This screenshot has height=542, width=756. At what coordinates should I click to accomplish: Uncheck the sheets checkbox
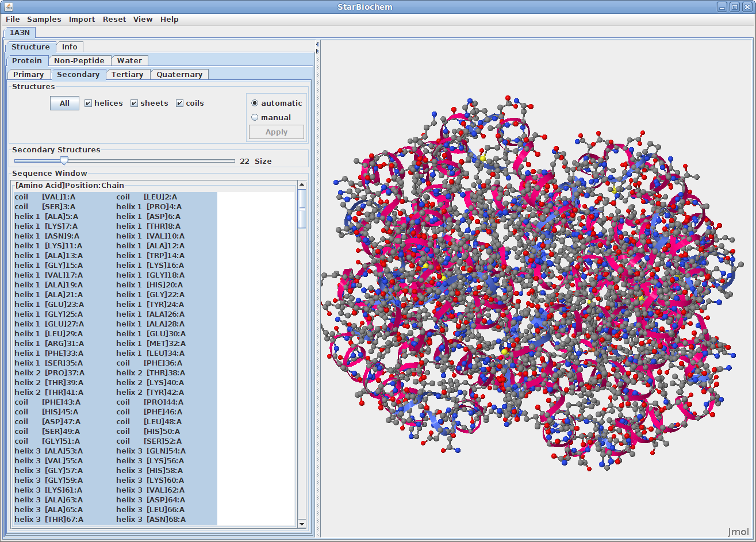click(134, 103)
